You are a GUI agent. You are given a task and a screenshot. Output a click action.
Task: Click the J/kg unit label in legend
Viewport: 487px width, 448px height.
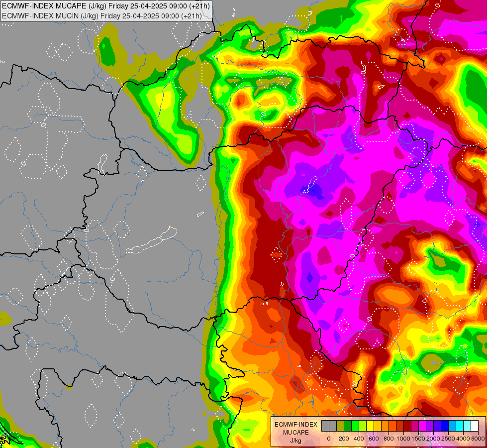click(x=295, y=441)
